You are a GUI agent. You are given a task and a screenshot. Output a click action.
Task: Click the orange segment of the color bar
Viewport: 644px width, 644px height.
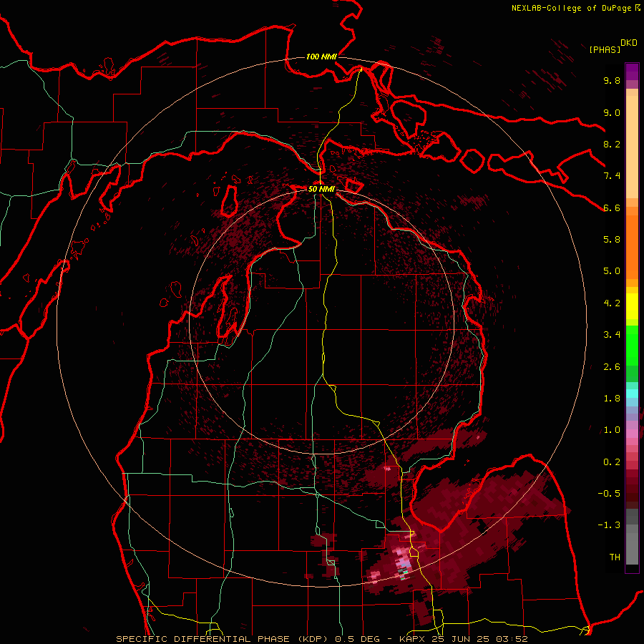[x=632, y=246]
